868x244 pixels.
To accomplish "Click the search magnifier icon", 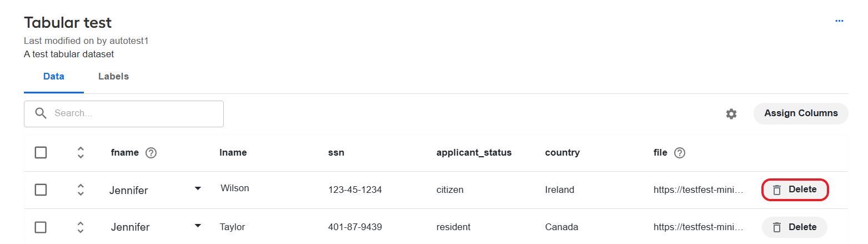I will pyautogui.click(x=41, y=113).
